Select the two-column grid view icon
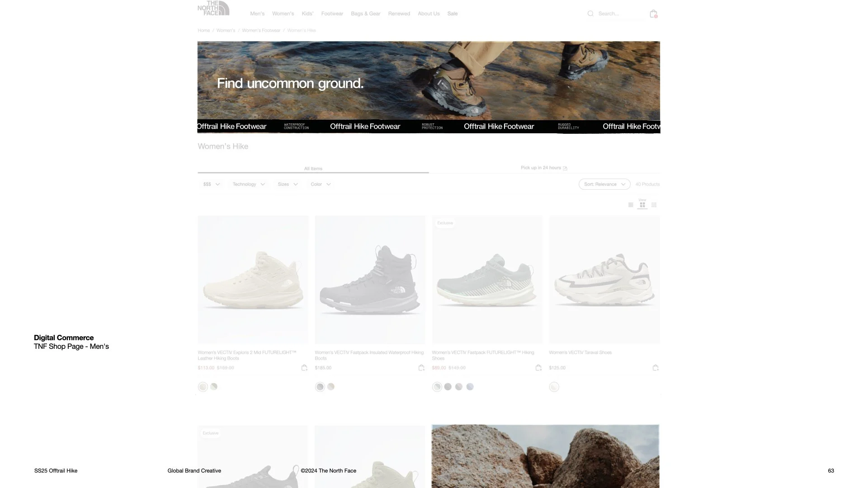 (x=642, y=205)
